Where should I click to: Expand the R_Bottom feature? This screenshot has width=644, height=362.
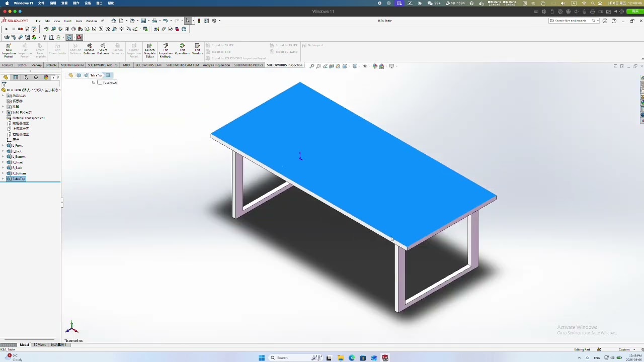click(3, 173)
